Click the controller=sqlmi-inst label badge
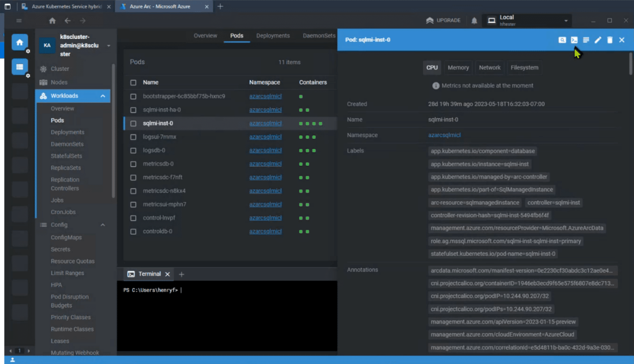634x364 pixels. (554, 203)
